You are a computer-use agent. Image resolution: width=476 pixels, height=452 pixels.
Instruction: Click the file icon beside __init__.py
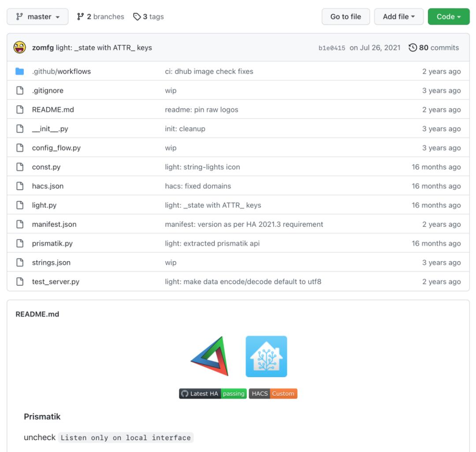[x=20, y=129]
